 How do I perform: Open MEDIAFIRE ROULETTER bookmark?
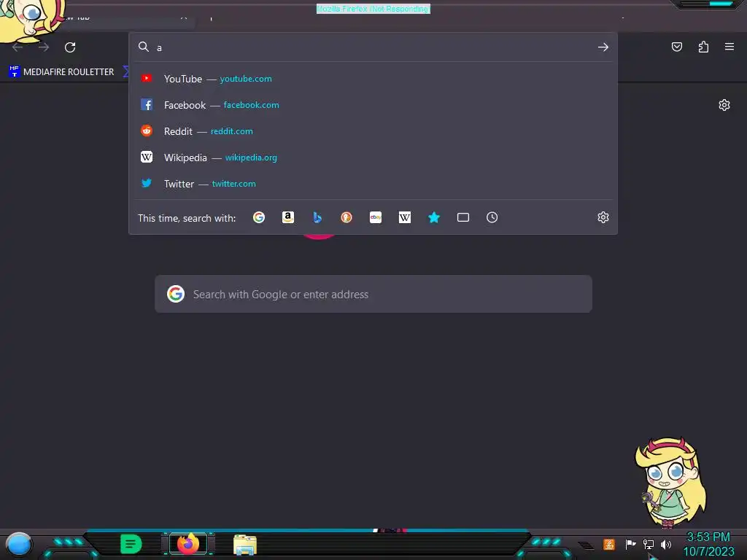[61, 72]
